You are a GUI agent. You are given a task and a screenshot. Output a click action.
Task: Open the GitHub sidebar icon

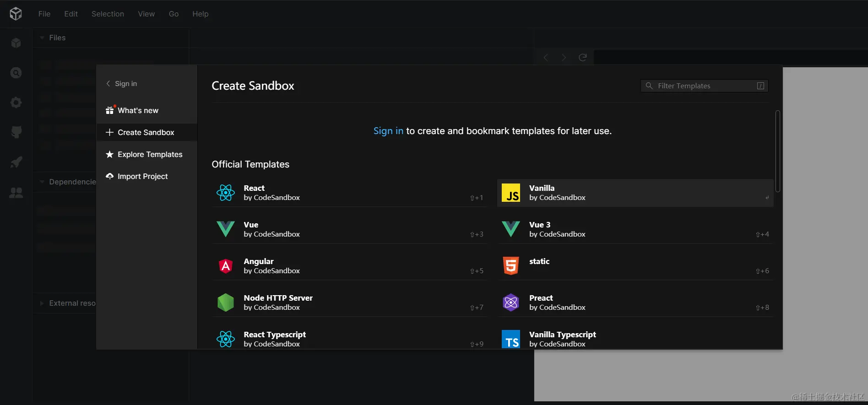[x=16, y=132]
